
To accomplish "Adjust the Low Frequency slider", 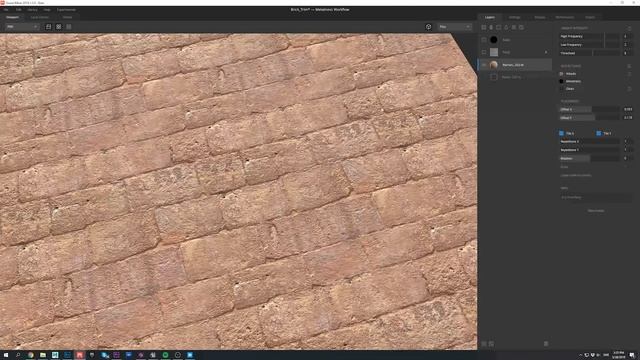I will pyautogui.click(x=589, y=44).
